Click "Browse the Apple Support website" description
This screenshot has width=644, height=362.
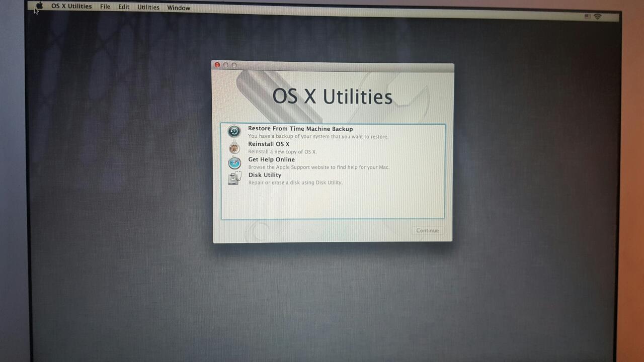pos(318,167)
